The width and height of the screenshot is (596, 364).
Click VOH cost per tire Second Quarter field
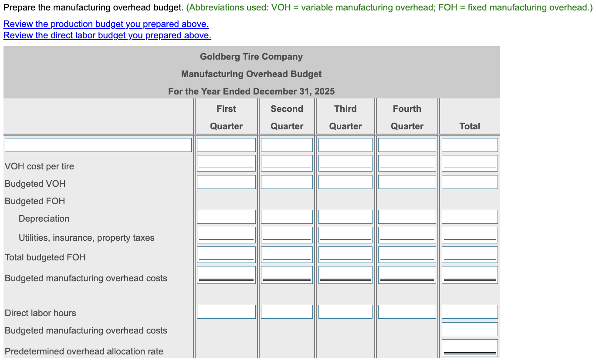[x=287, y=163]
